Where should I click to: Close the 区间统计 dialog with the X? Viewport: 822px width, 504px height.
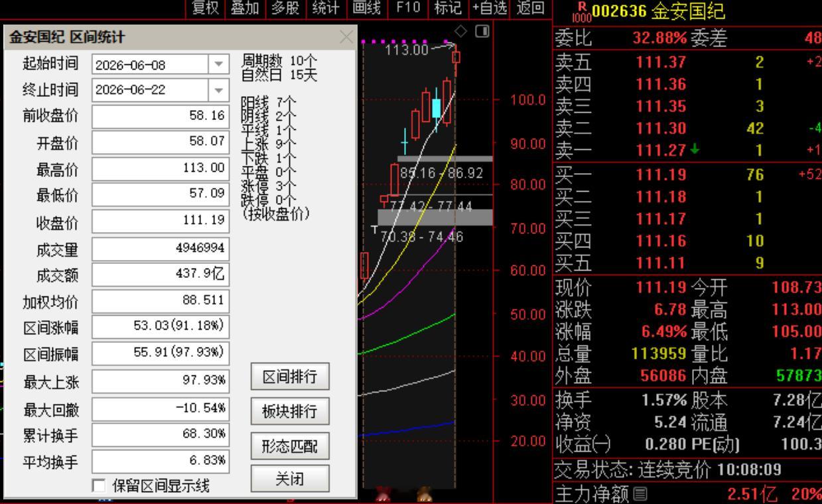click(x=346, y=38)
